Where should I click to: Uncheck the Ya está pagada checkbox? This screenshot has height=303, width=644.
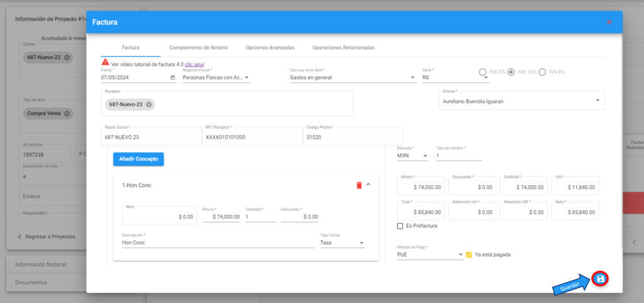(469, 254)
